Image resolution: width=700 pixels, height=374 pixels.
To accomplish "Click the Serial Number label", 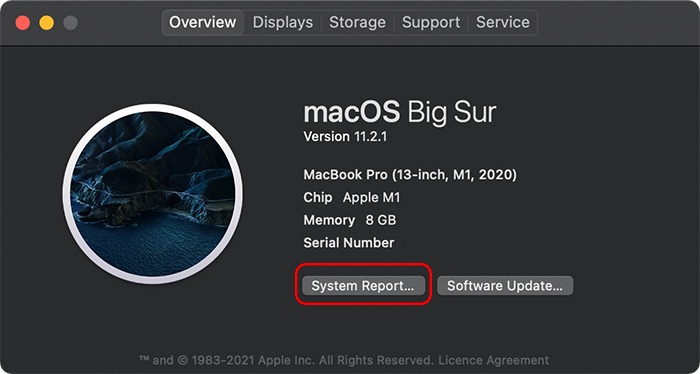I will click(x=349, y=243).
